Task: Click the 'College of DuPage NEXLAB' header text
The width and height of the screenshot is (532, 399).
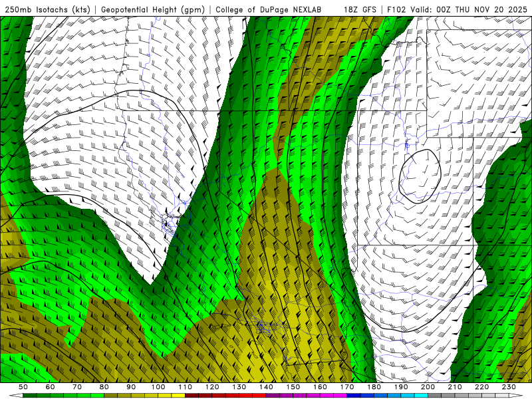Action: pyautogui.click(x=269, y=9)
